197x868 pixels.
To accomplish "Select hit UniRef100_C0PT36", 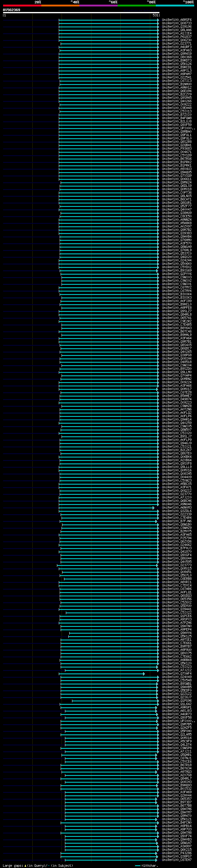I will pos(177,193).
